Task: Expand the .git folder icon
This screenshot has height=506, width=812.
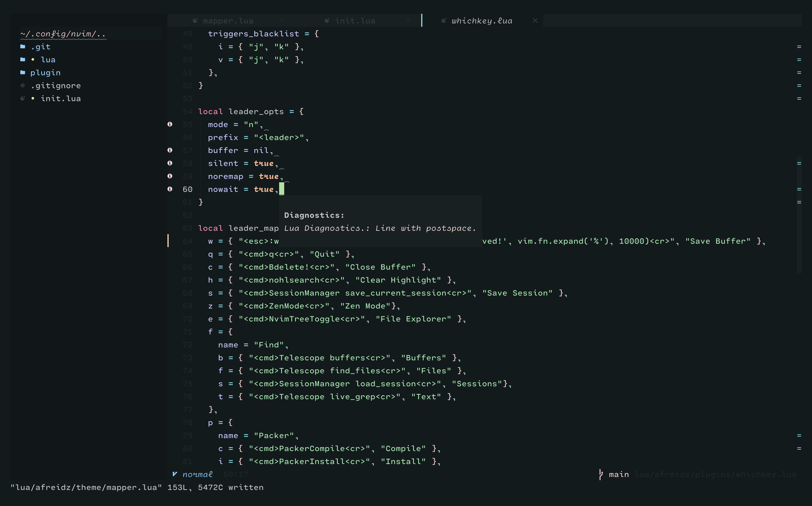Action: 23,46
